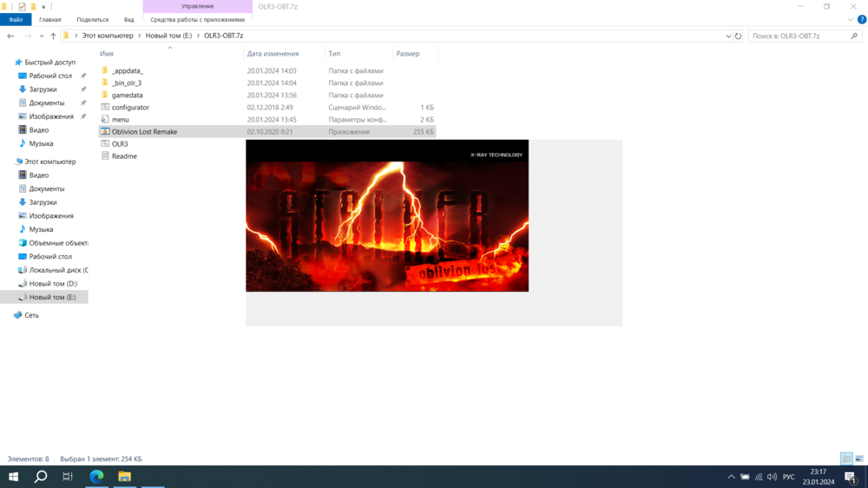Viewport: 868px width, 488px height.
Task: Select Новый том (D:) in navigation pane
Action: [x=53, y=284]
